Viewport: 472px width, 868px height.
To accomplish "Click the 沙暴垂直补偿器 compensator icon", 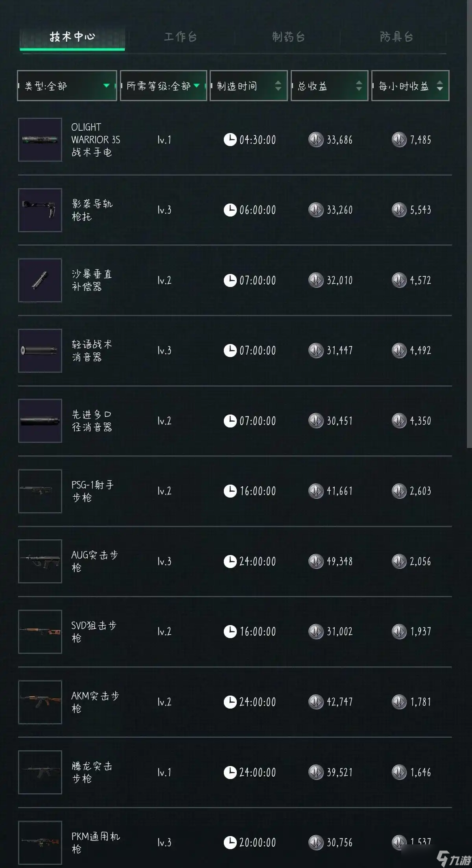I will tap(40, 280).
